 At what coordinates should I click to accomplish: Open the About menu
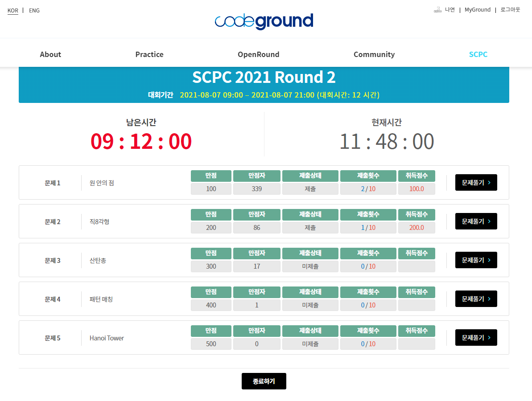point(50,54)
